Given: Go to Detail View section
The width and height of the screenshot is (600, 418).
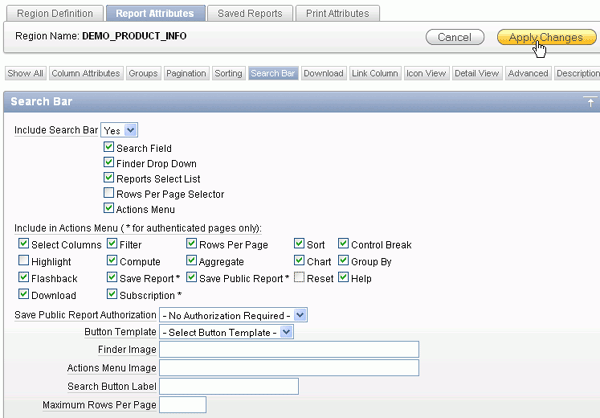Looking at the screenshot, I should pos(477,73).
